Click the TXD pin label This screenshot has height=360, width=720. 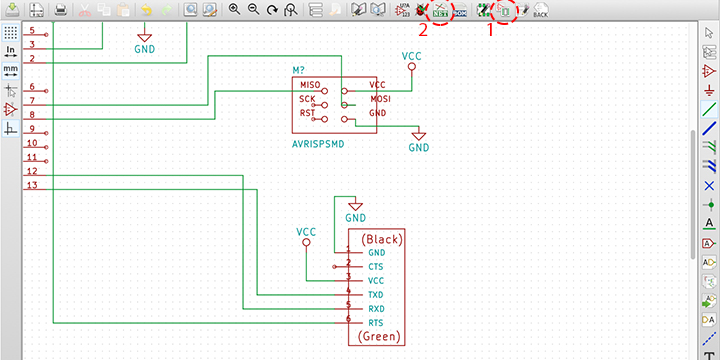(x=376, y=294)
